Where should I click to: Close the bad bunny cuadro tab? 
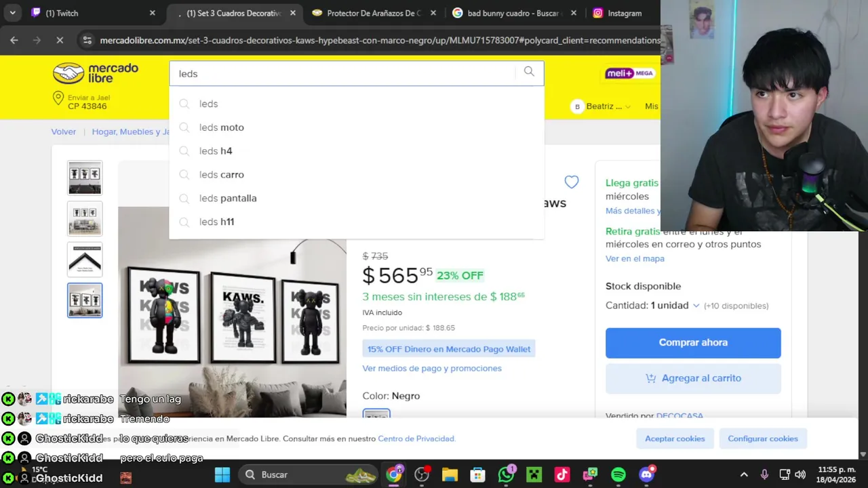(574, 13)
